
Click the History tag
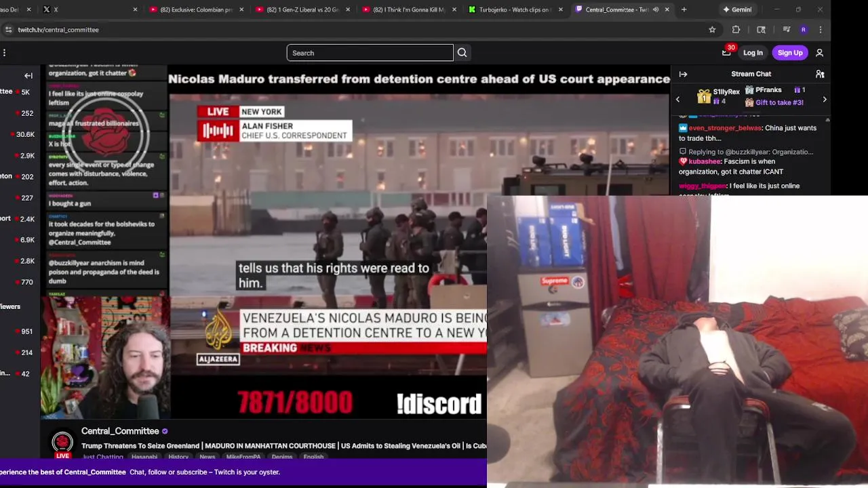[x=178, y=457]
